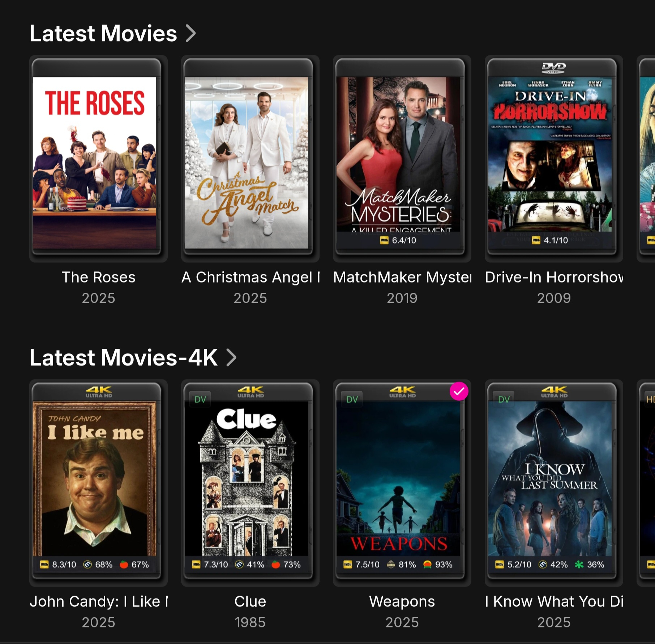Click the 73% tomato rating on Clue
This screenshot has width=655, height=644.
[x=286, y=564]
